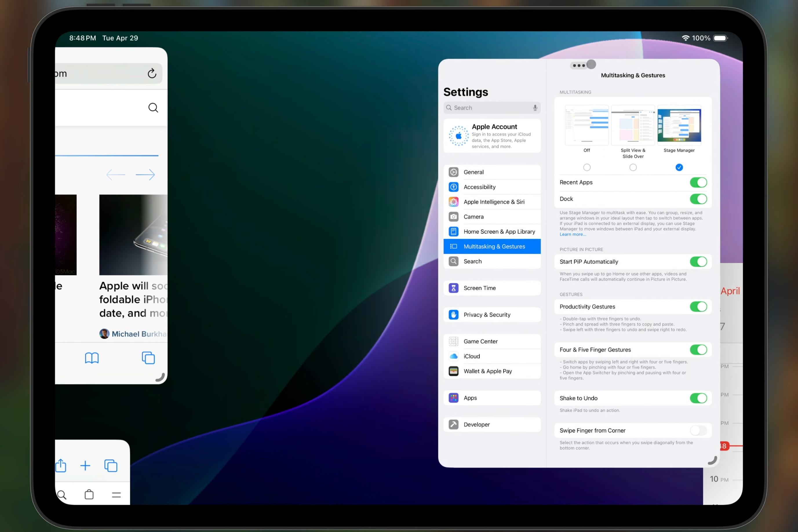Toggle the Recent Apps switch

(x=698, y=183)
